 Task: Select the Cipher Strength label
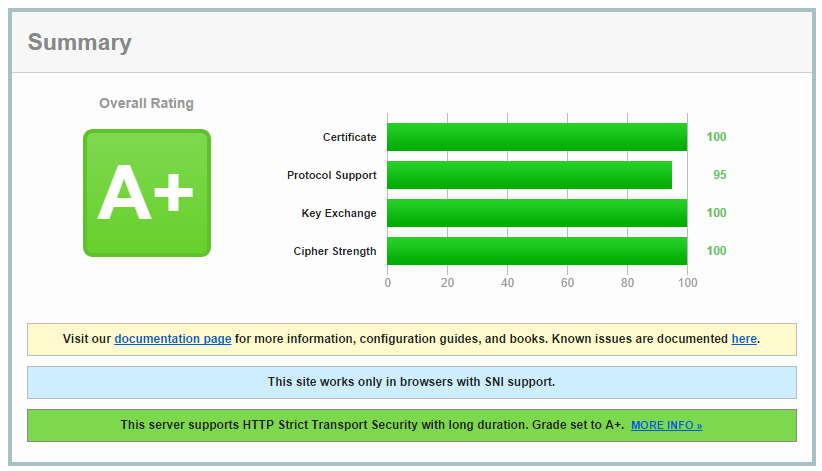click(335, 251)
